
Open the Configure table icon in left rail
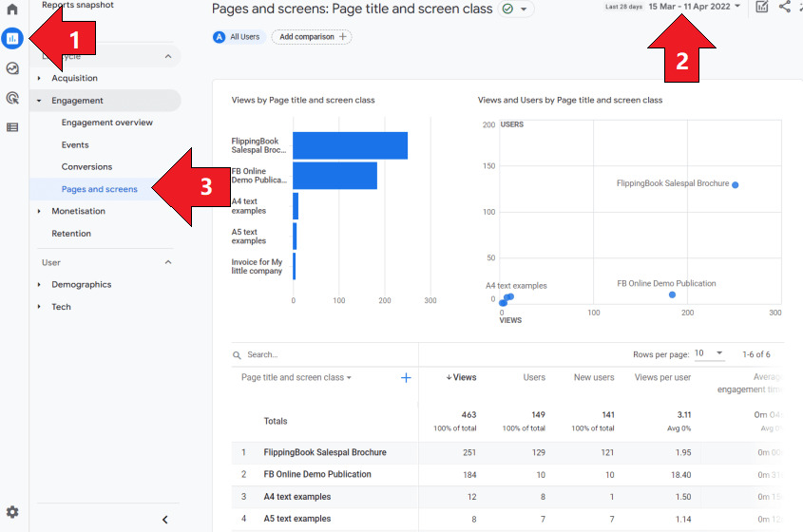coord(12,127)
